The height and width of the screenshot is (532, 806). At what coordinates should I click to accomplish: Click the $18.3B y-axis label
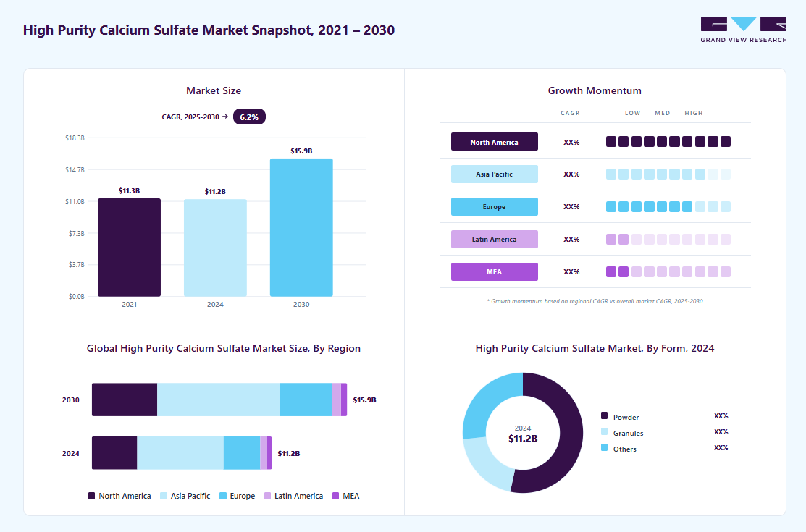[75, 138]
